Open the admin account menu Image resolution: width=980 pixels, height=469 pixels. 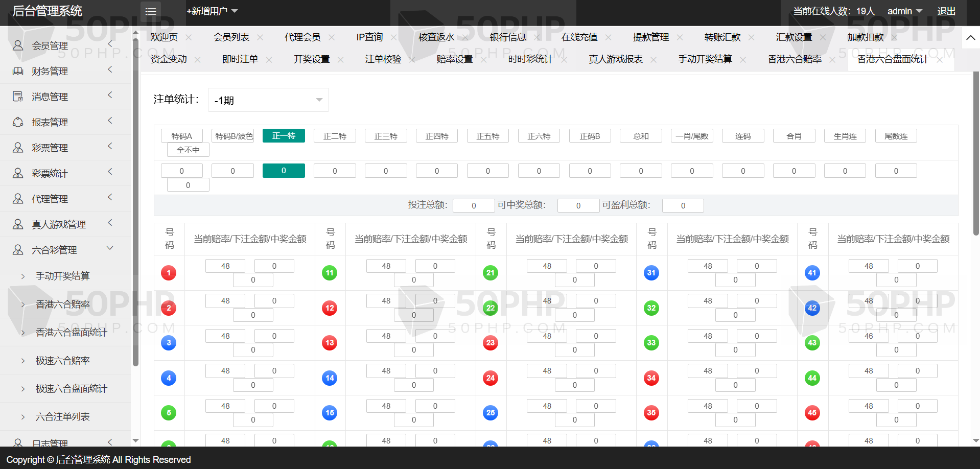coord(904,11)
